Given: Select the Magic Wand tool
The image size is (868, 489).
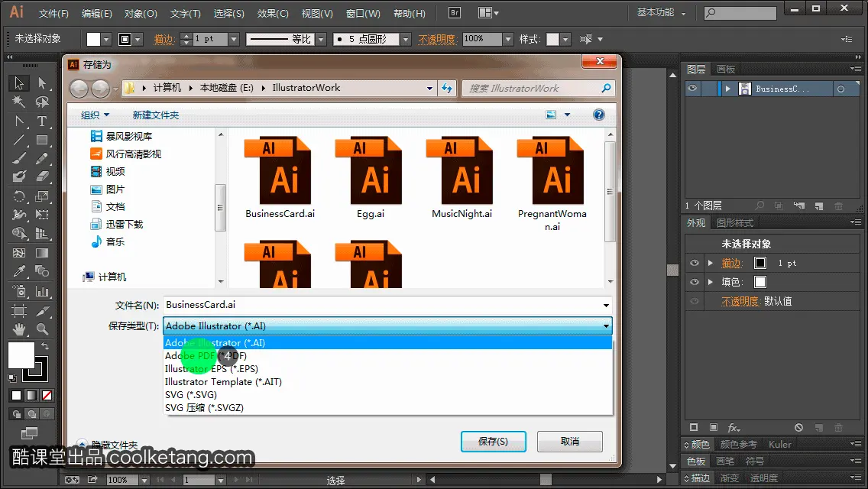Looking at the screenshot, I should click(x=19, y=102).
